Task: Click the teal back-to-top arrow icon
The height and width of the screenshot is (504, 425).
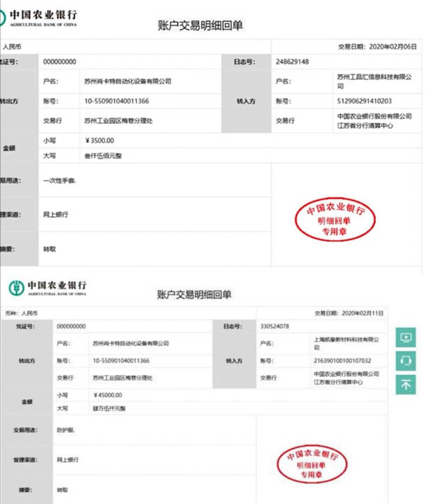Action: [x=405, y=384]
